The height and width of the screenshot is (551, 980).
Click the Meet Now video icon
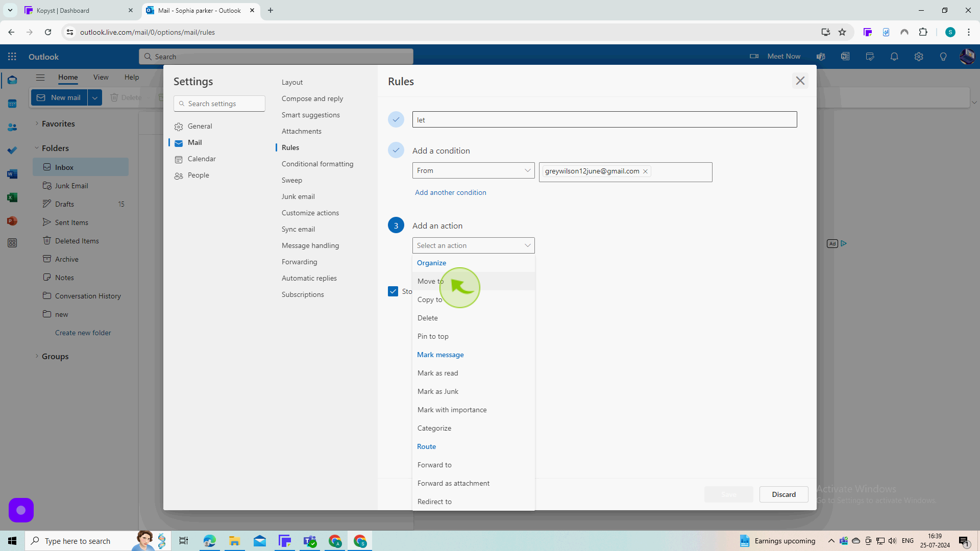(x=754, y=57)
